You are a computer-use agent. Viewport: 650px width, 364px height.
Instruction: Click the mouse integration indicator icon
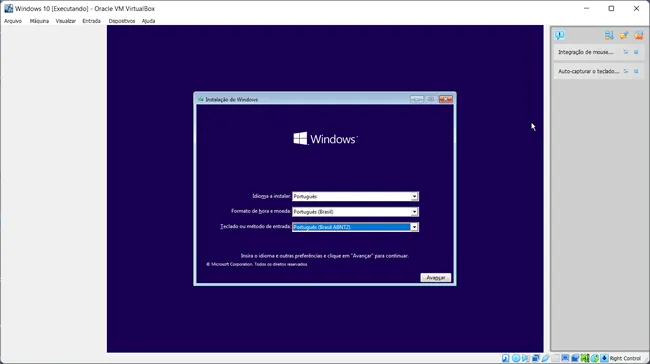pyautogui.click(x=594, y=358)
